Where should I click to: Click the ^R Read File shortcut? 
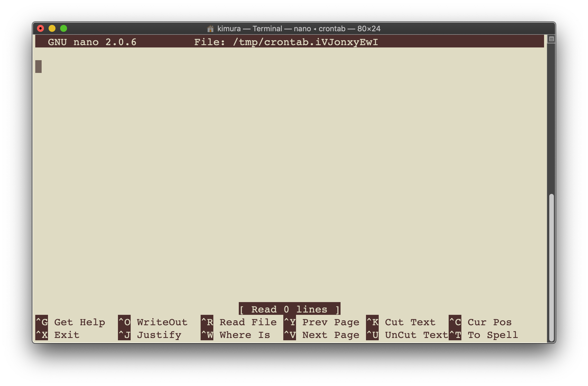(239, 322)
